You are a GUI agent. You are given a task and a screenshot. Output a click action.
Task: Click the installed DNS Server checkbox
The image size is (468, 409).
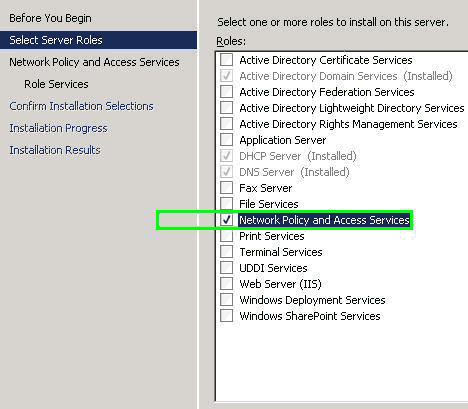[x=226, y=172]
